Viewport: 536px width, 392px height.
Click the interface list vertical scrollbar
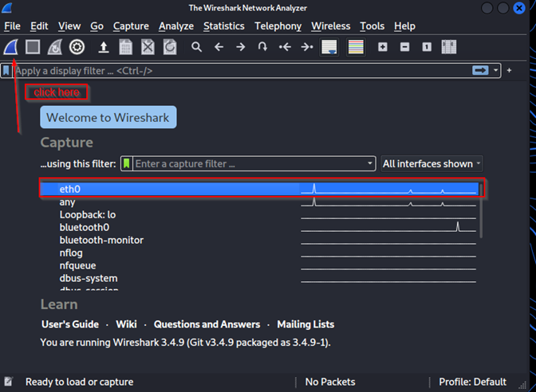point(481,211)
